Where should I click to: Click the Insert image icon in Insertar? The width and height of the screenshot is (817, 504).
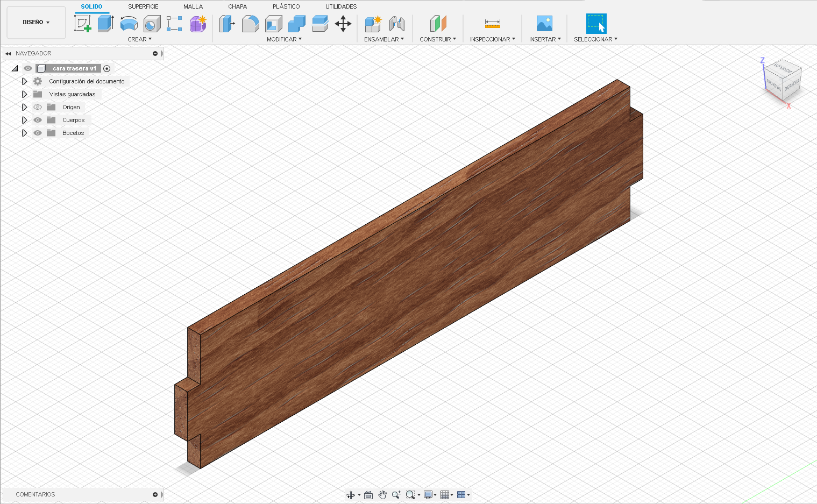[545, 24]
